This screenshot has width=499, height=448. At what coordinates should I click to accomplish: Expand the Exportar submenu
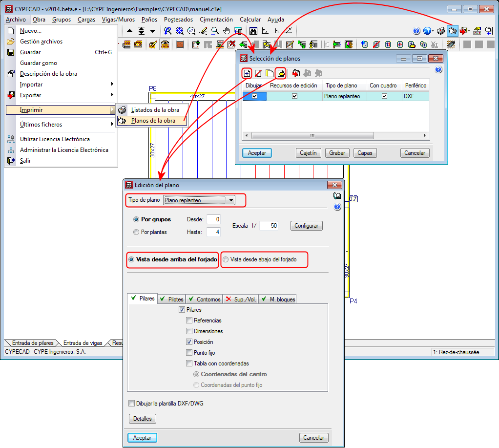(60, 95)
